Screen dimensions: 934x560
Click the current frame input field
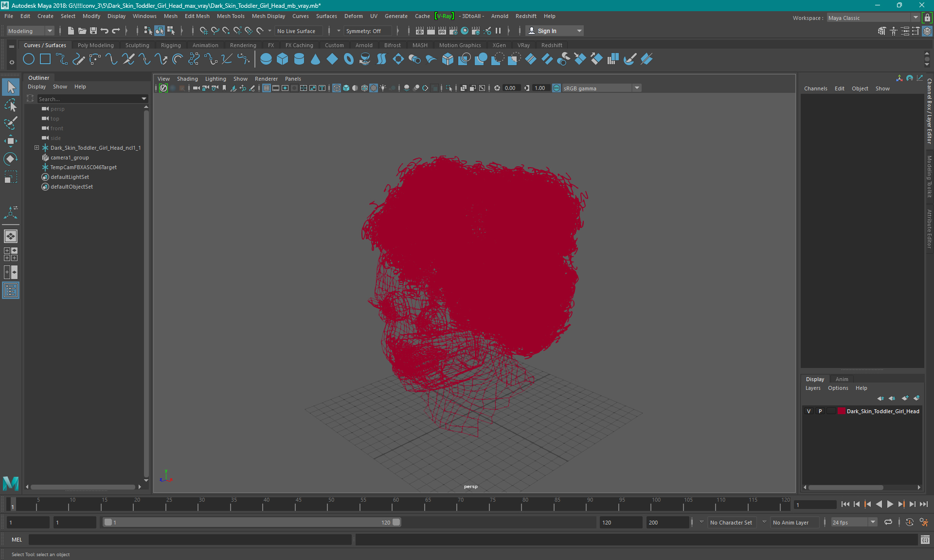[815, 505]
